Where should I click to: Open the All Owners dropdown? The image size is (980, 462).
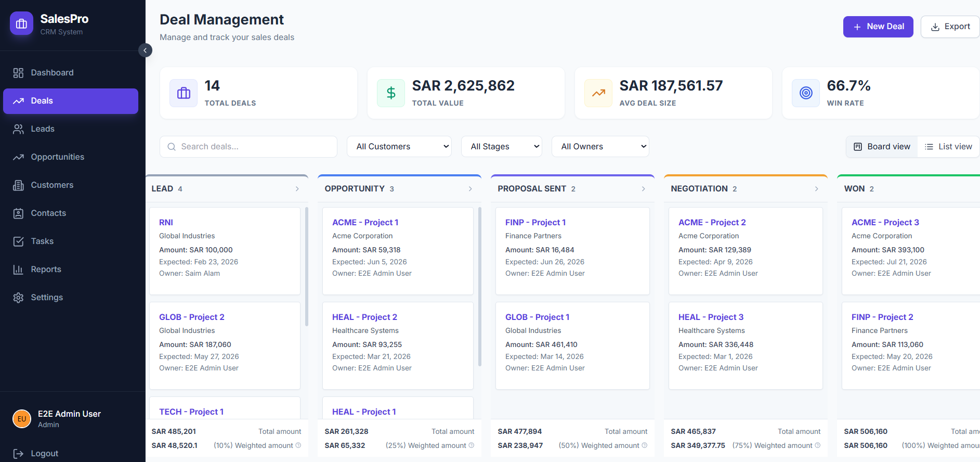[x=600, y=147]
